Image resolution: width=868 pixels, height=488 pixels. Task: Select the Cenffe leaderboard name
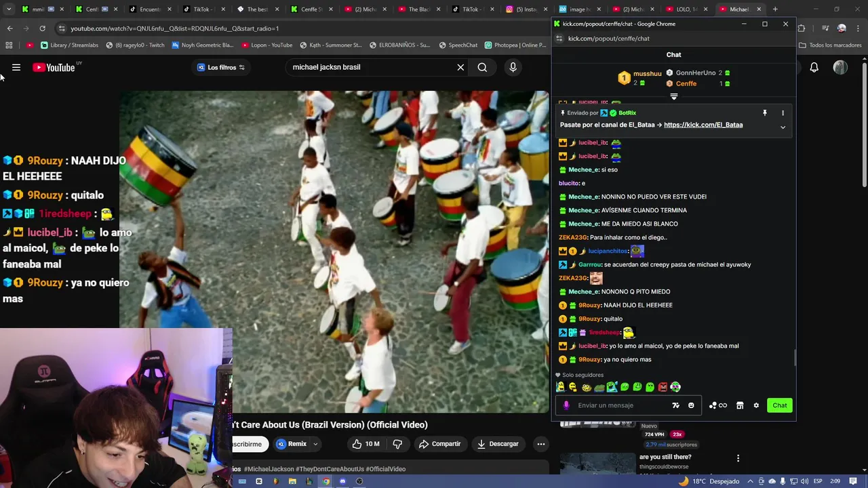[x=686, y=83]
